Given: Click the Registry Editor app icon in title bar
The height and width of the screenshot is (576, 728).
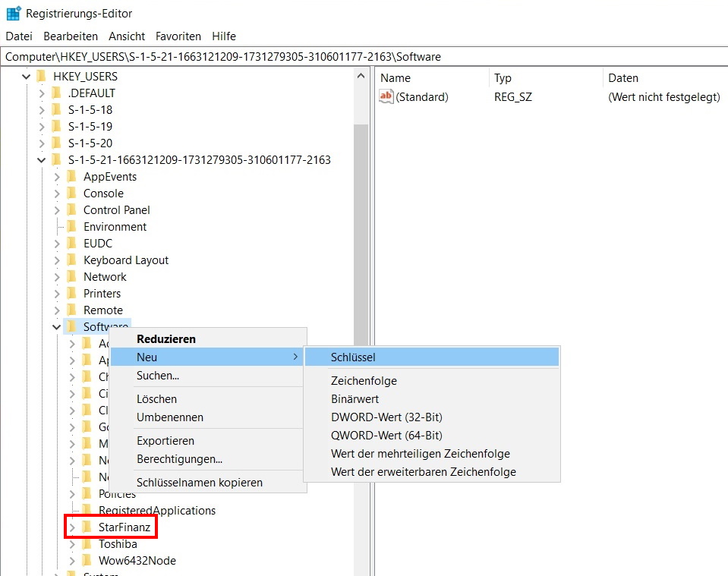Looking at the screenshot, I should [14, 14].
